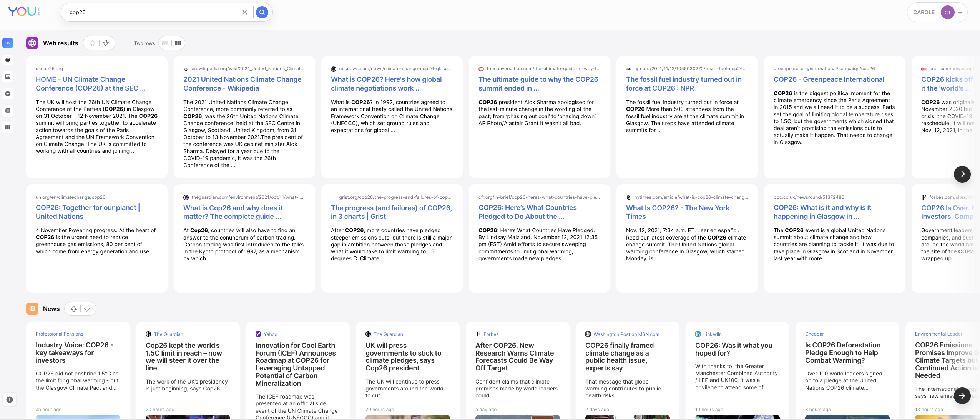Open COP26 - Greenpeace International result
The width and height of the screenshot is (980, 420).
(829, 79)
